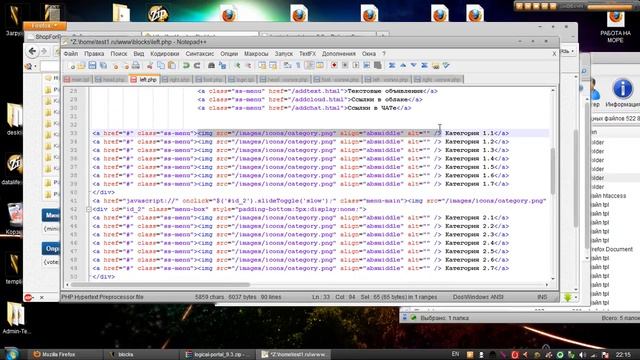Screen dimensions: 640x360
Task: Click the Save All toolbar icon
Action: (103, 66)
